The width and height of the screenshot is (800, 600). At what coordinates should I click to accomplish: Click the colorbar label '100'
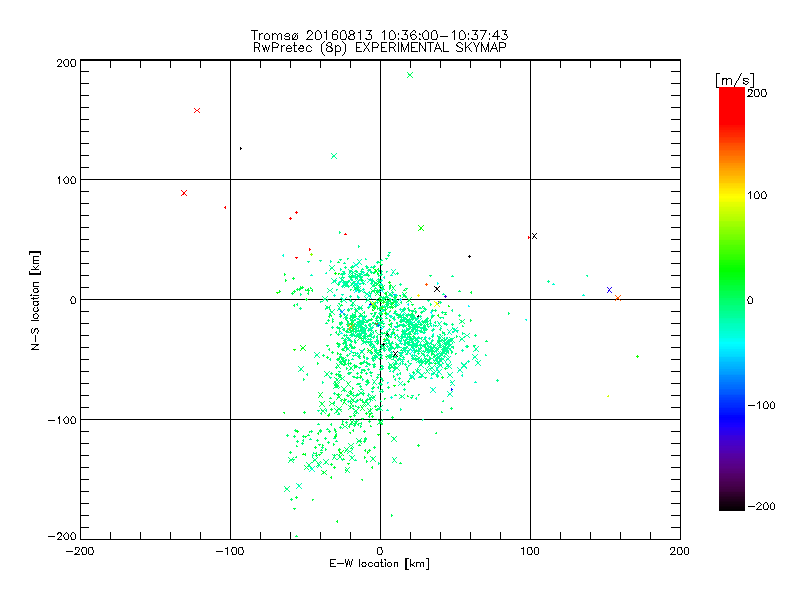pos(757,195)
